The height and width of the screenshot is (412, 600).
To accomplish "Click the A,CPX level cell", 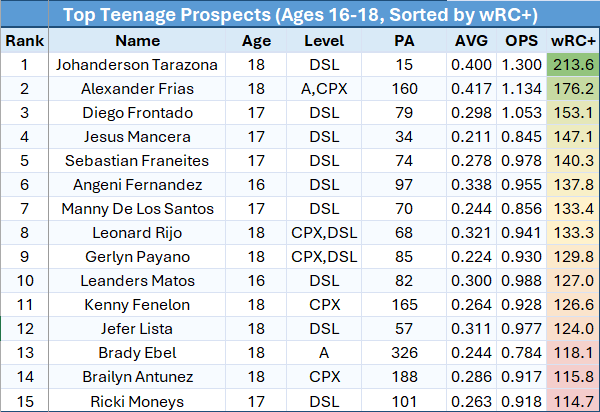I will (324, 89).
